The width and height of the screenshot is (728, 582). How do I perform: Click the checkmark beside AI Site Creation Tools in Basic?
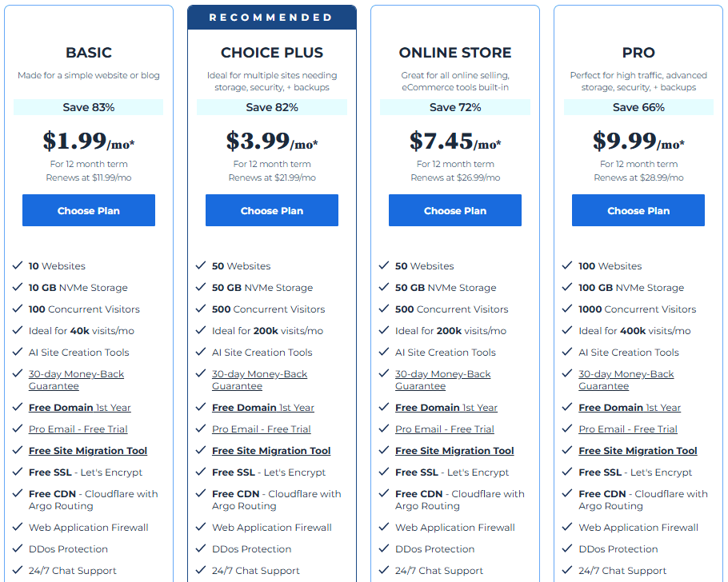(x=16, y=352)
